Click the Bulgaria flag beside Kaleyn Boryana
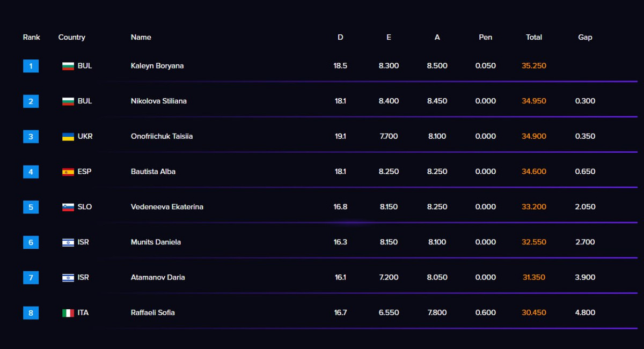The height and width of the screenshot is (349, 644). (x=68, y=66)
